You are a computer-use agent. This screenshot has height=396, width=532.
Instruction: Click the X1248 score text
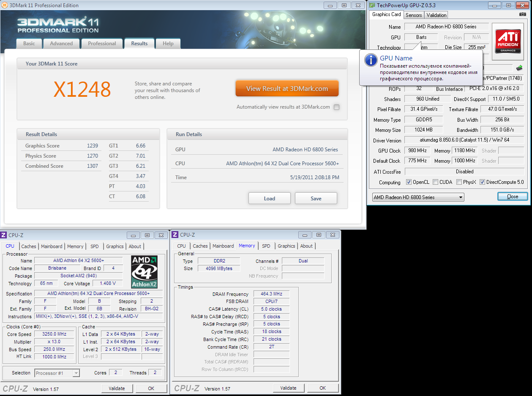tap(82, 89)
